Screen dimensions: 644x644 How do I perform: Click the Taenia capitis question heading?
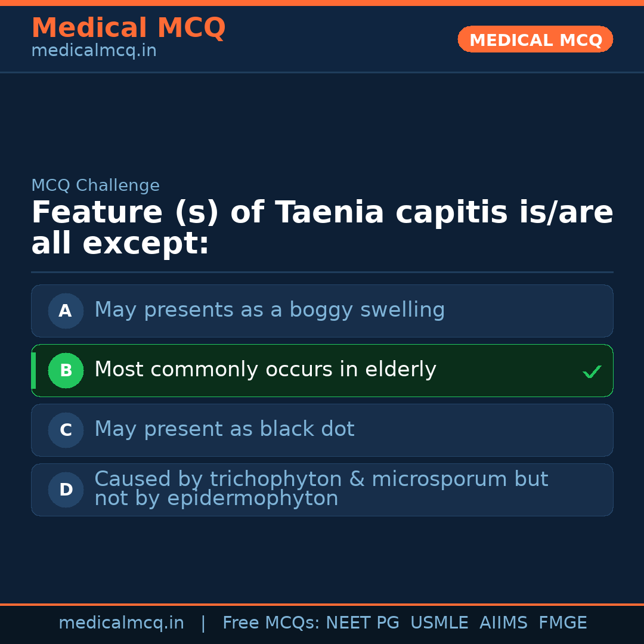(x=322, y=228)
